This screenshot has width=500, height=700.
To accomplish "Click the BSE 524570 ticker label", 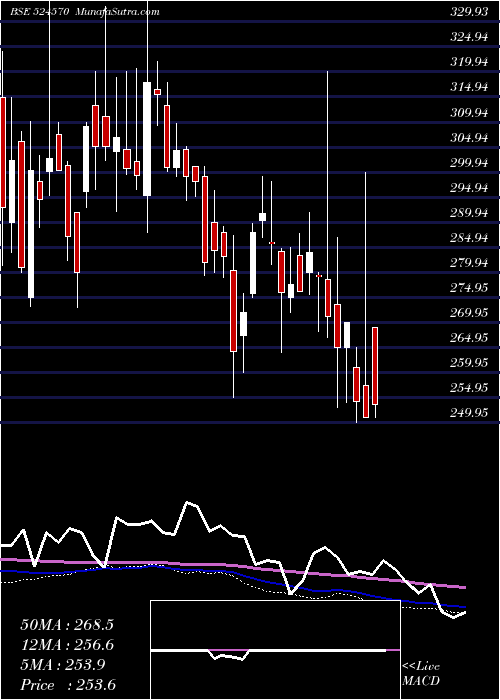I will coord(39,12).
